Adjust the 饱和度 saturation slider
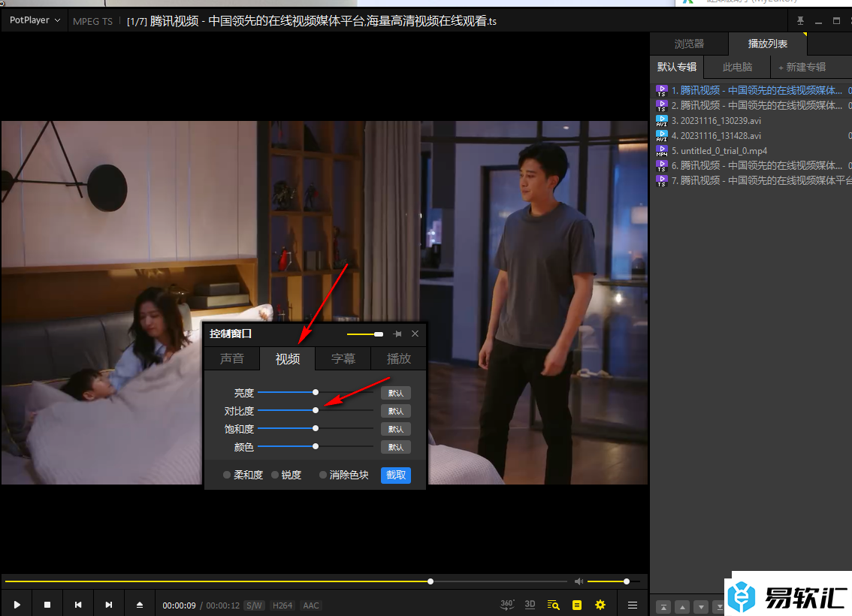Screen dimensions: 852x616 point(315,429)
